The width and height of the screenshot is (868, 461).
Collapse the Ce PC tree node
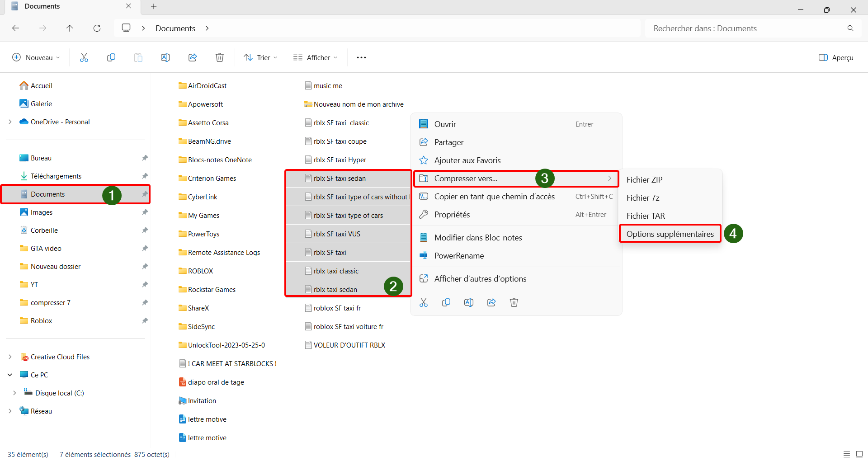[x=10, y=375]
